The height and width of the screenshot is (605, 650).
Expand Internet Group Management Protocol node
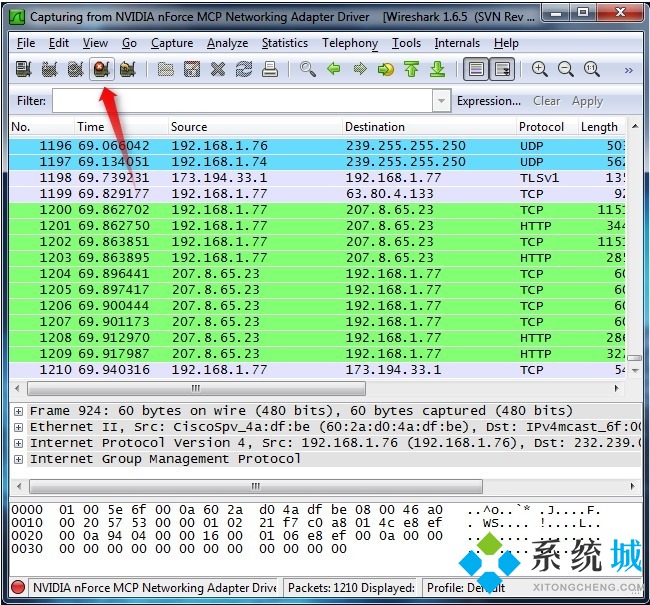click(x=18, y=459)
